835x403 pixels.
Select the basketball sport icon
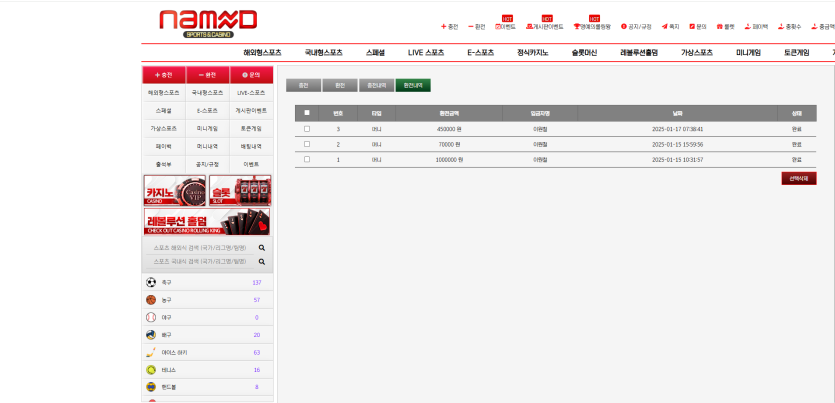(x=151, y=300)
